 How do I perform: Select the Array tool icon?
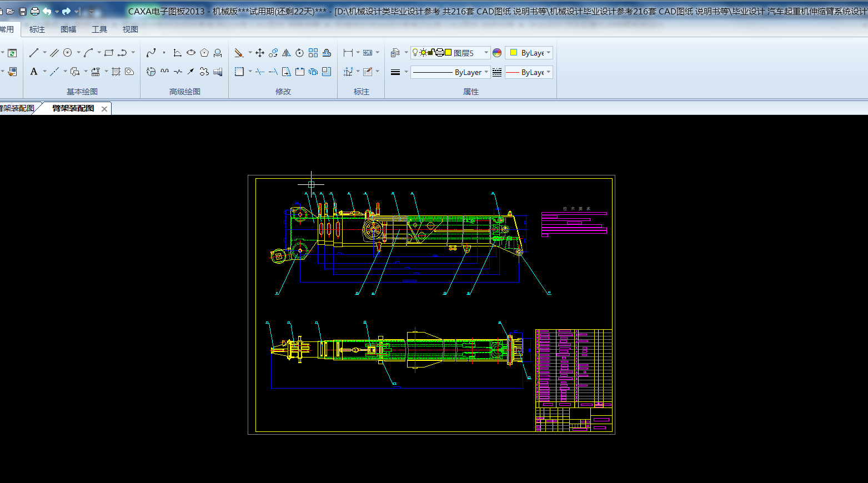313,53
